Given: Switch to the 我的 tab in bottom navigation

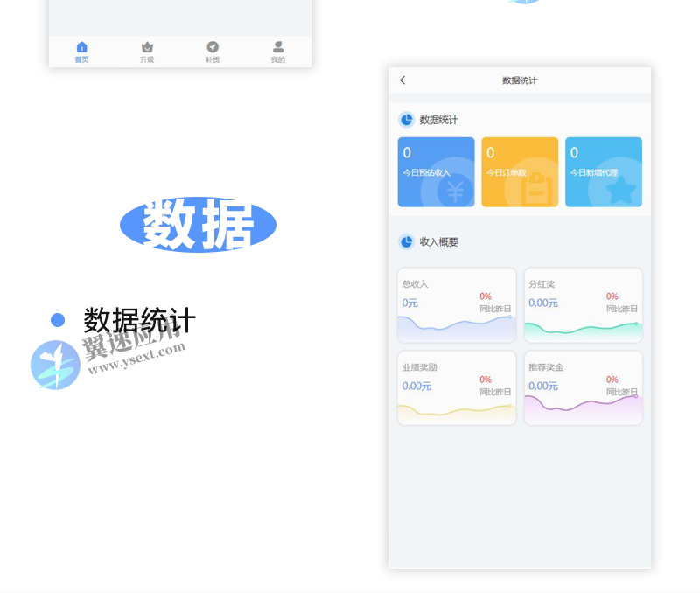Looking at the screenshot, I should point(278,52).
